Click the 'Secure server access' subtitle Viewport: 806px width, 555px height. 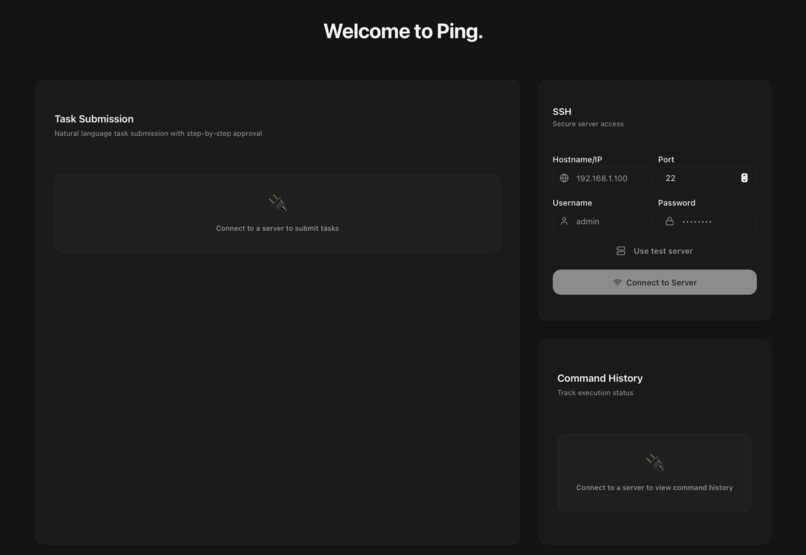tap(588, 124)
